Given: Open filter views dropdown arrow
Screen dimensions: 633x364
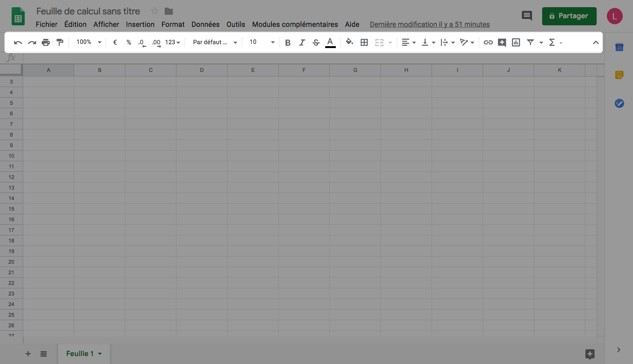Looking at the screenshot, I should pyautogui.click(x=541, y=42).
